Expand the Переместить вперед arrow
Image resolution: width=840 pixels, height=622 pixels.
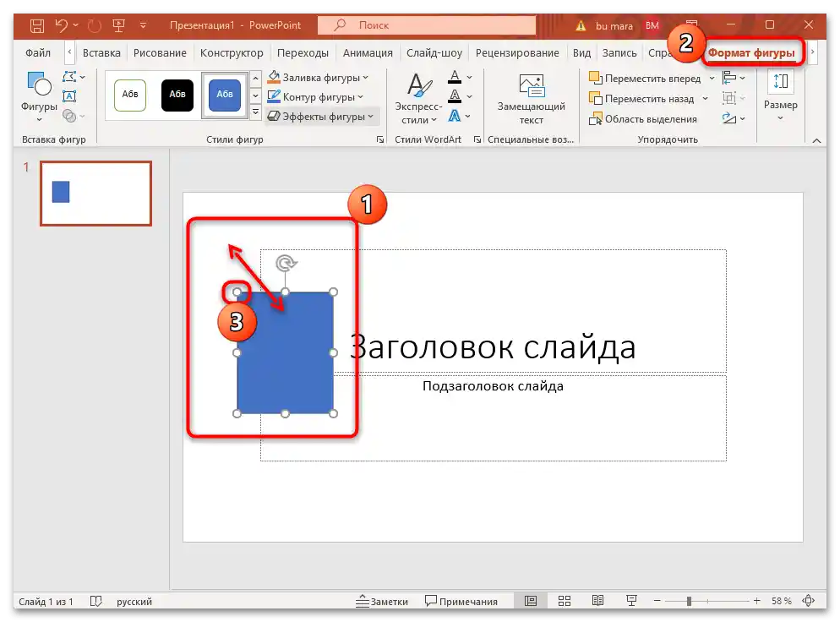coord(712,79)
